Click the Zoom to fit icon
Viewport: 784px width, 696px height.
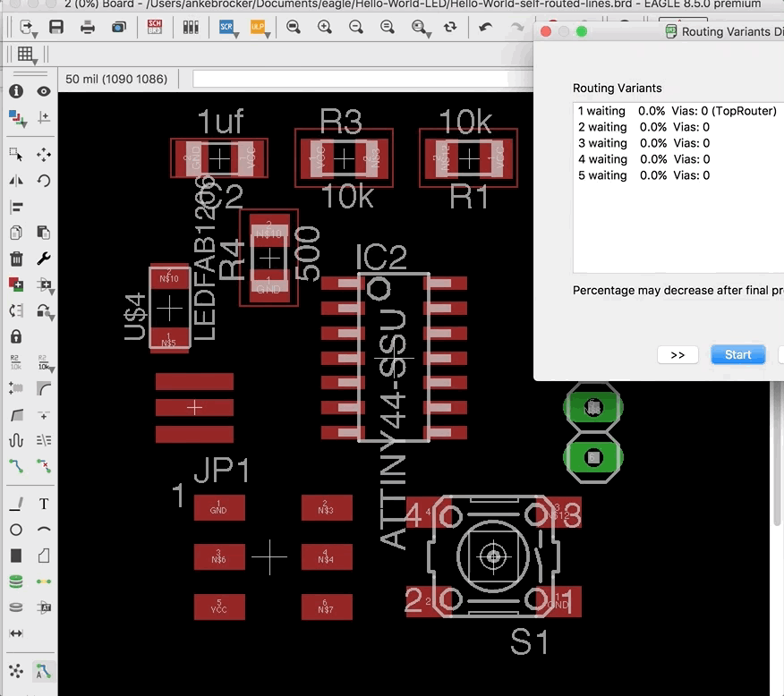pos(294,27)
